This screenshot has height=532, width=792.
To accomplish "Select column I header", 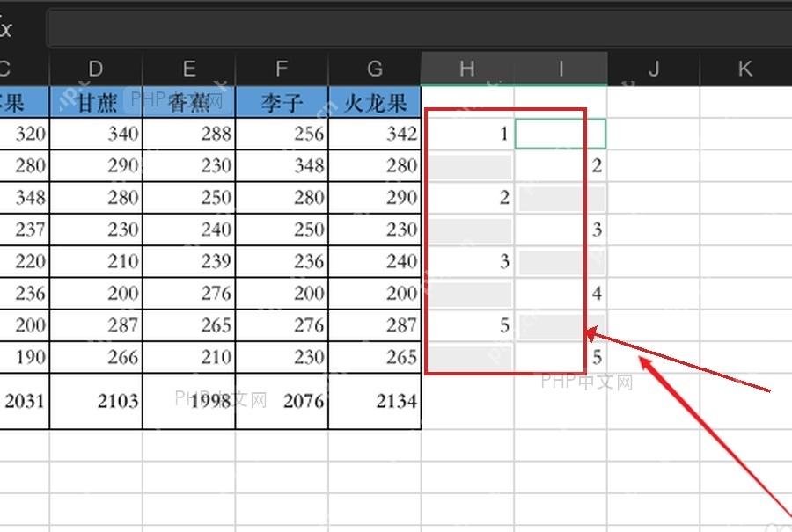I will (561, 69).
